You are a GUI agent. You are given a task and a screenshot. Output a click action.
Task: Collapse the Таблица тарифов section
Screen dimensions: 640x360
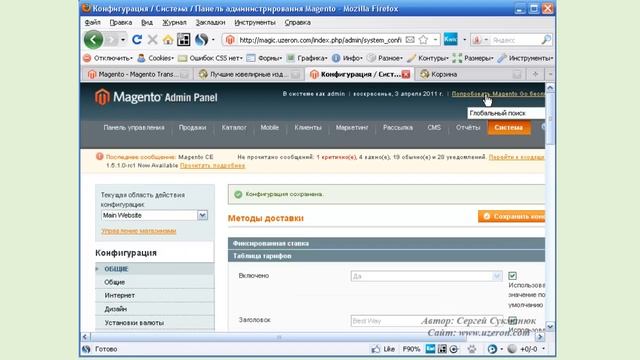(386, 256)
